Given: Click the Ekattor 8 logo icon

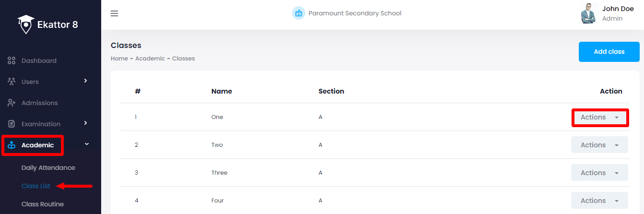Looking at the screenshot, I should click(25, 24).
